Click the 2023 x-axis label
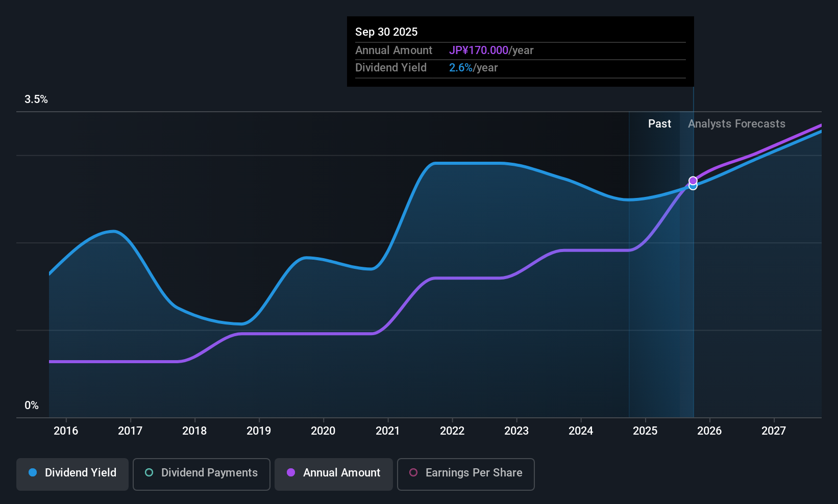838x504 pixels. pyautogui.click(x=516, y=431)
